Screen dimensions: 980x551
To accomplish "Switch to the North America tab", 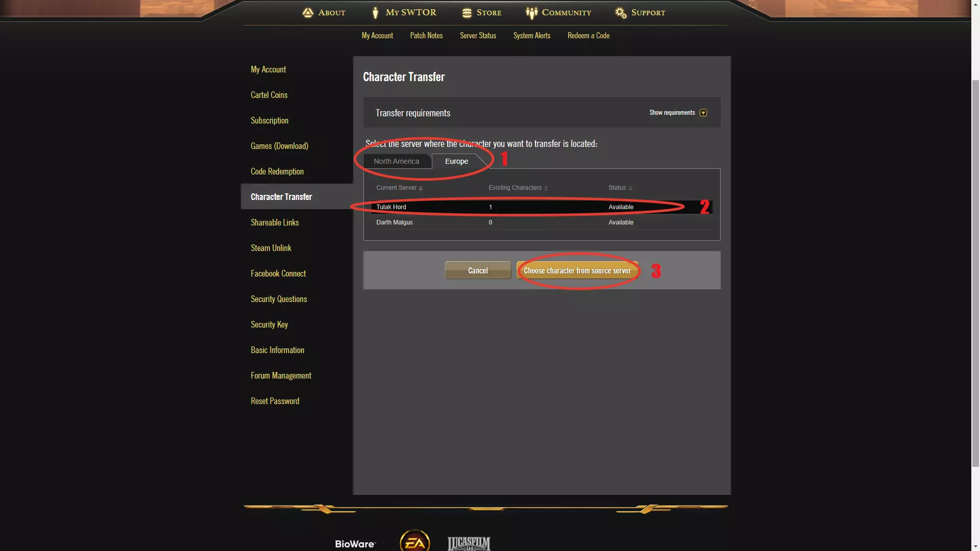I will coord(396,161).
